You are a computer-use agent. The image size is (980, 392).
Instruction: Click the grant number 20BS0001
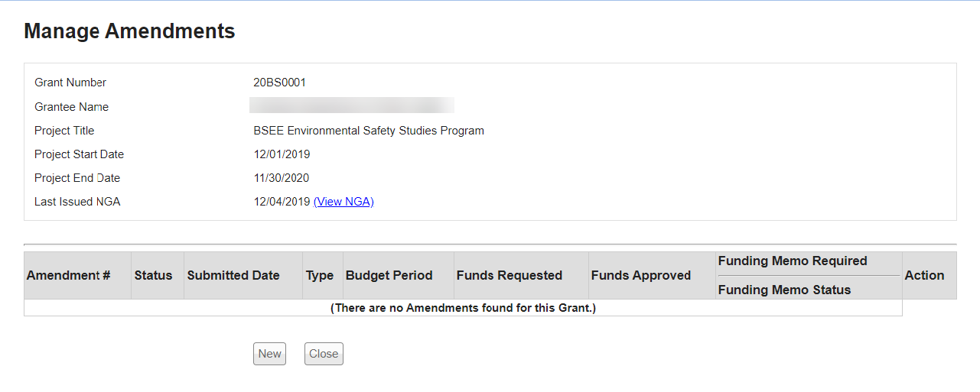280,83
